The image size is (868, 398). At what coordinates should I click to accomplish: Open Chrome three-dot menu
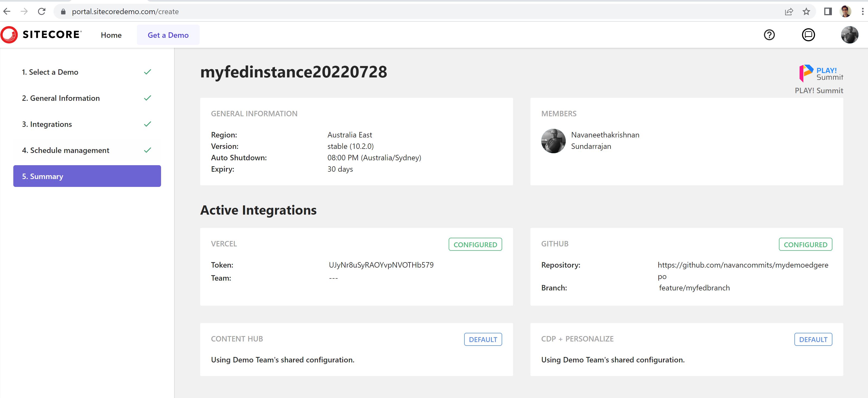point(863,11)
